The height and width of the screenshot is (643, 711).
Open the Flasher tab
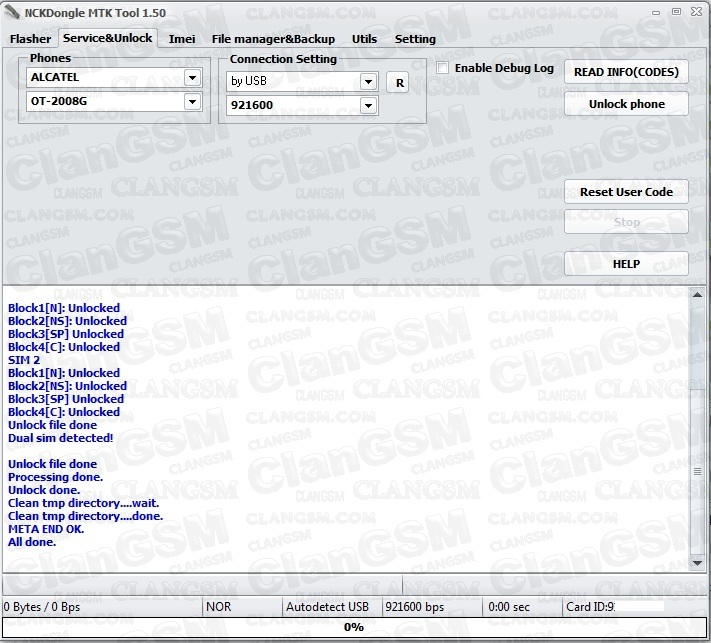(30, 39)
